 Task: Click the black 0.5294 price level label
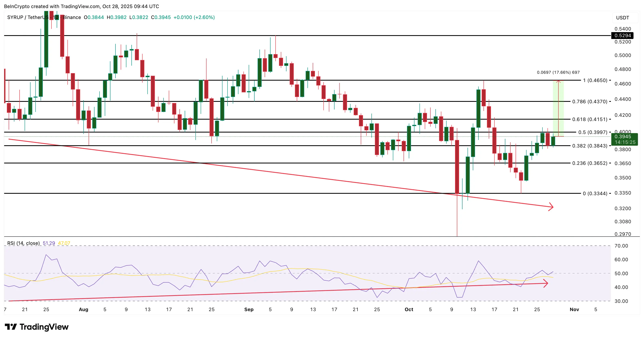coord(622,36)
